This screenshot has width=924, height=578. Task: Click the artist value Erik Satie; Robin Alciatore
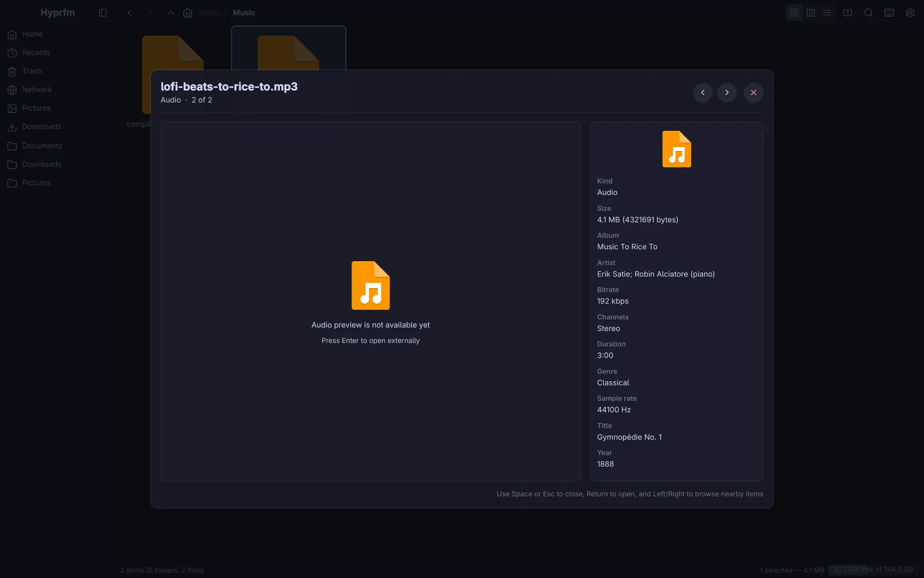point(656,274)
